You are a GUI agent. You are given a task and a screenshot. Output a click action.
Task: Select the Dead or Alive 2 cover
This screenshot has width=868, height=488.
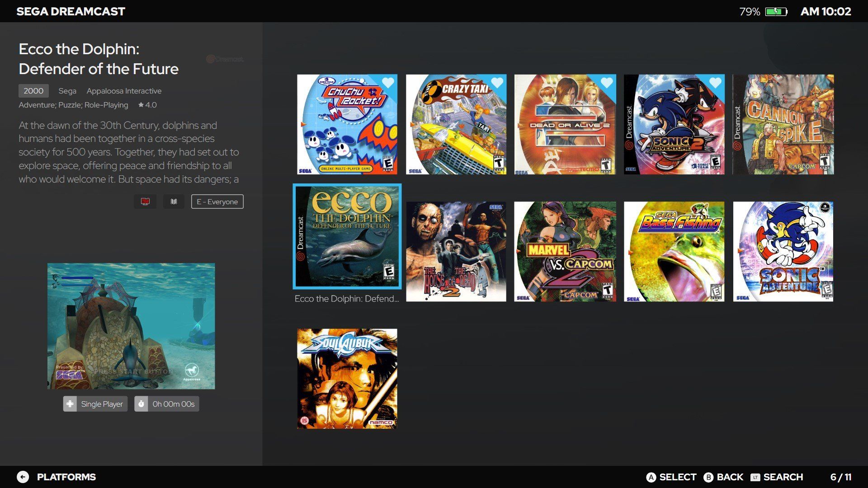click(565, 125)
